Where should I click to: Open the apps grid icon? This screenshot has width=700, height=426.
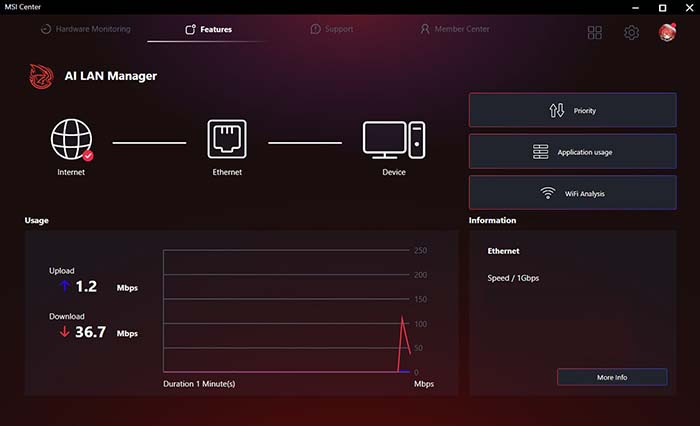click(x=595, y=33)
